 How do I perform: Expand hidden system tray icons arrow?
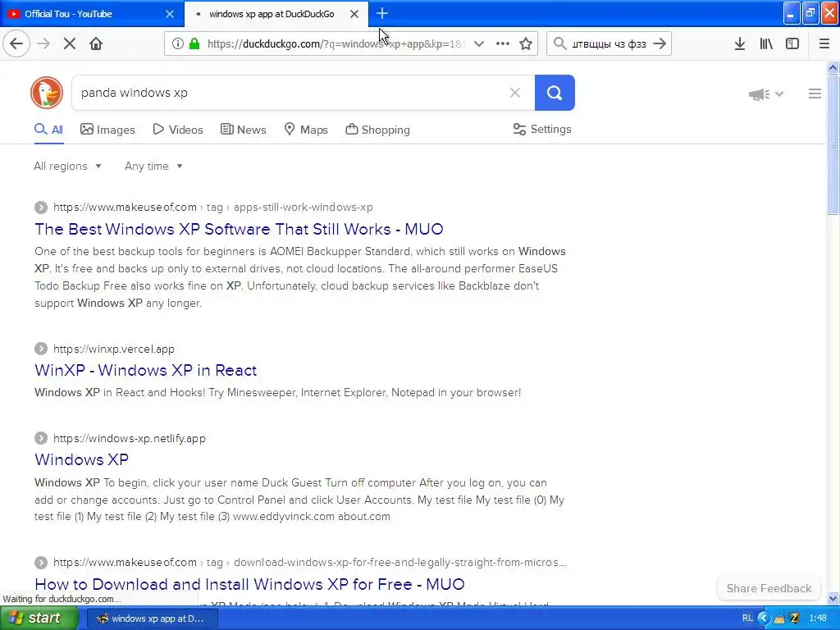tap(764, 619)
